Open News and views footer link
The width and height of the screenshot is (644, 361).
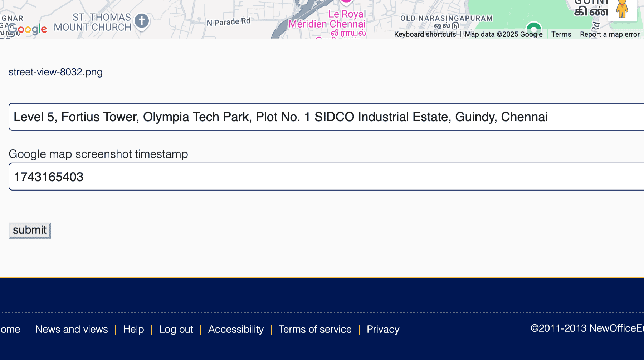pos(72,329)
